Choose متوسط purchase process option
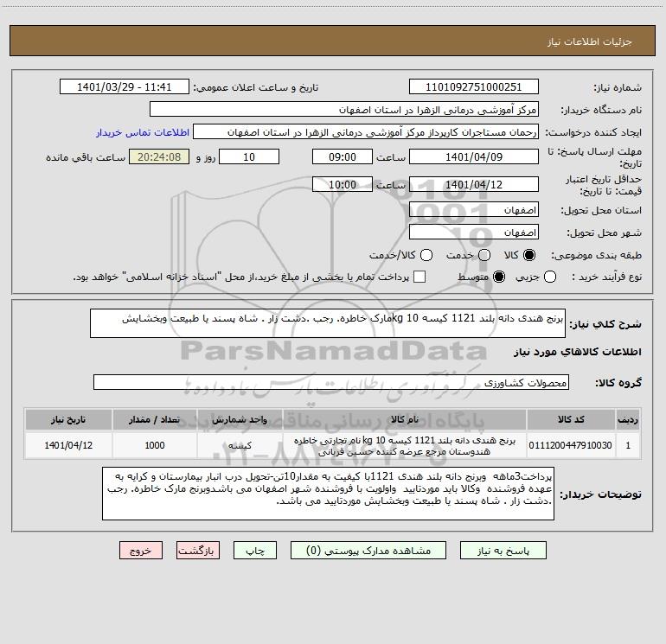Image resolution: width=666 pixels, height=644 pixels. coord(499,277)
